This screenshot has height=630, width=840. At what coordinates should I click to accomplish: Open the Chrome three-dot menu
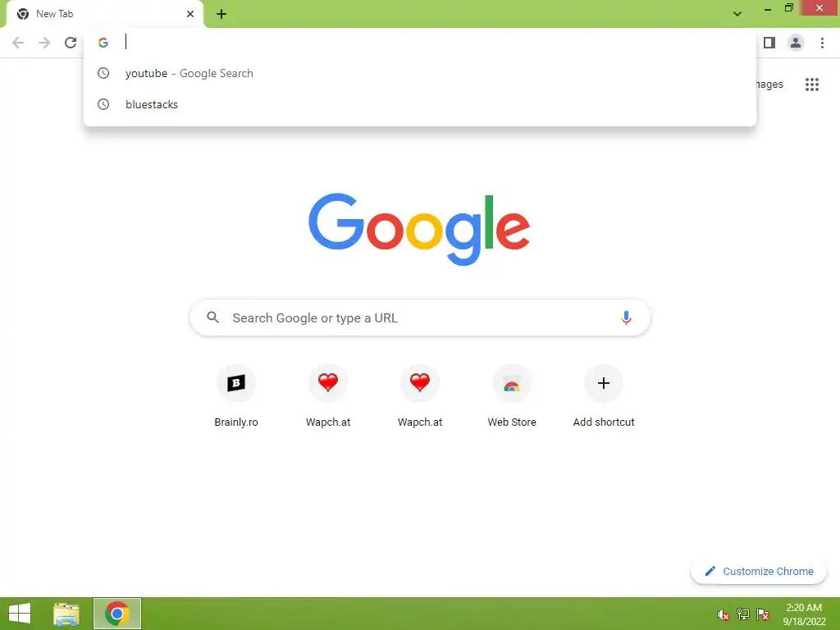[x=822, y=43]
